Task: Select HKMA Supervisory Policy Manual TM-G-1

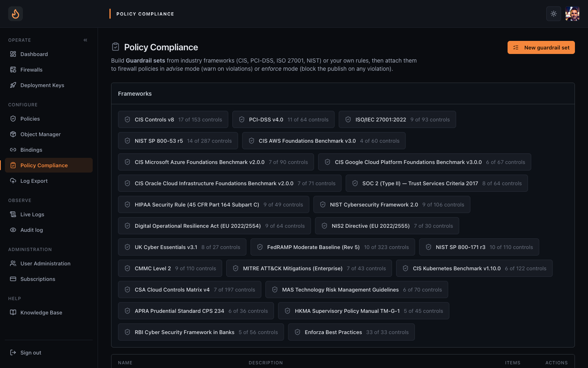Action: click(x=363, y=311)
